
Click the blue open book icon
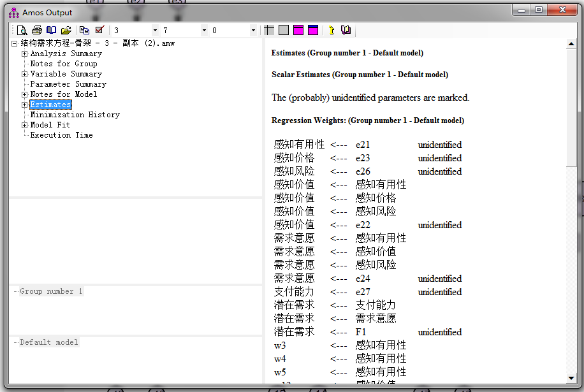click(x=52, y=30)
